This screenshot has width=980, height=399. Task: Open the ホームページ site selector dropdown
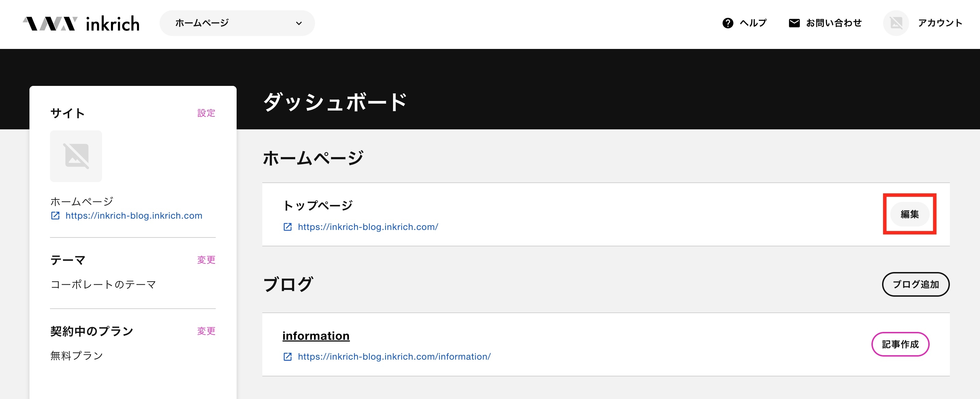[237, 23]
